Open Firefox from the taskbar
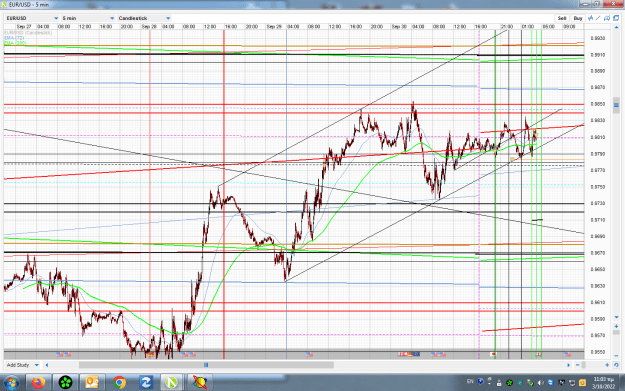The height and width of the screenshot is (391, 625). [39, 383]
